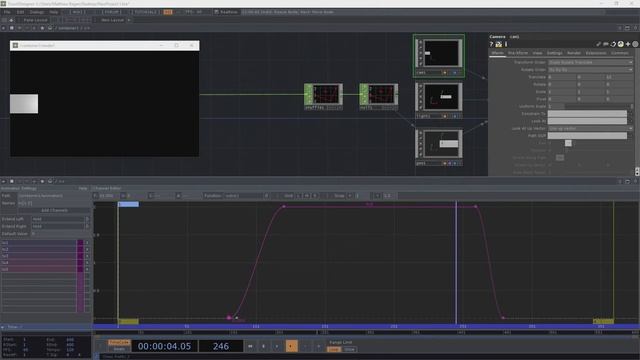Click the purple swatch on first channel row
The width and height of the screenshot is (640, 360).
click(80, 243)
